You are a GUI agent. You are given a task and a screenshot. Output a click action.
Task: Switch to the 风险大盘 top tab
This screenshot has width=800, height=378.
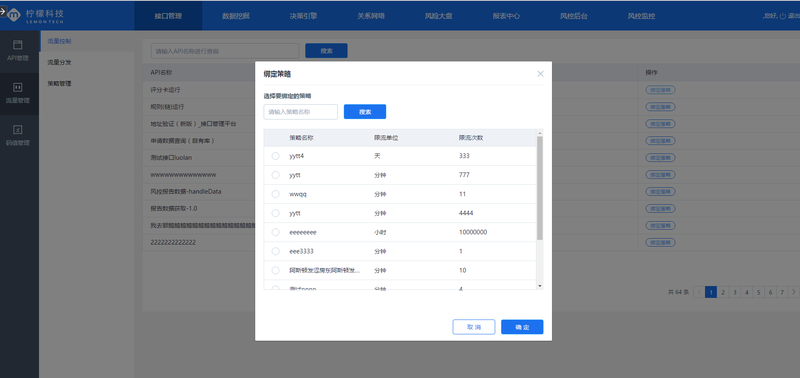click(438, 16)
